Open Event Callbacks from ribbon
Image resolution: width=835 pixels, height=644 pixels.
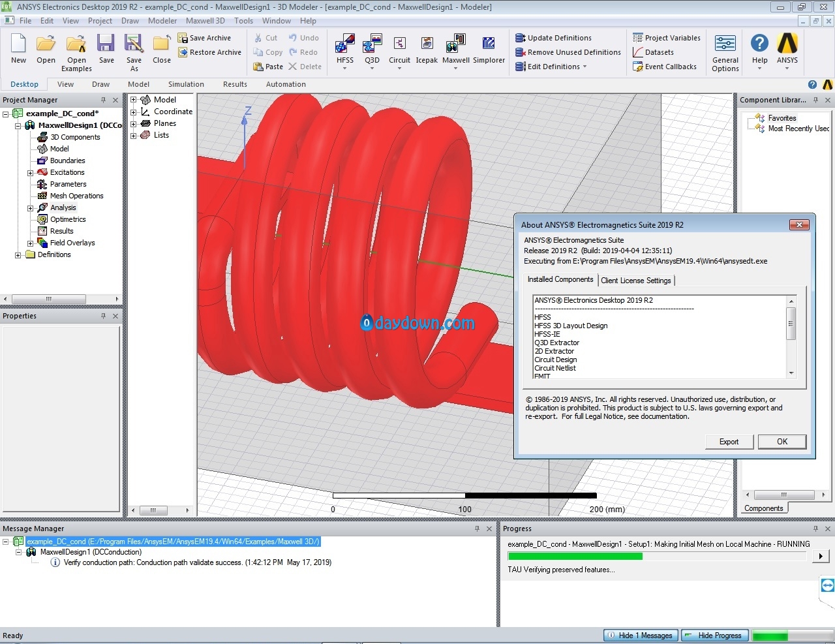click(x=664, y=67)
